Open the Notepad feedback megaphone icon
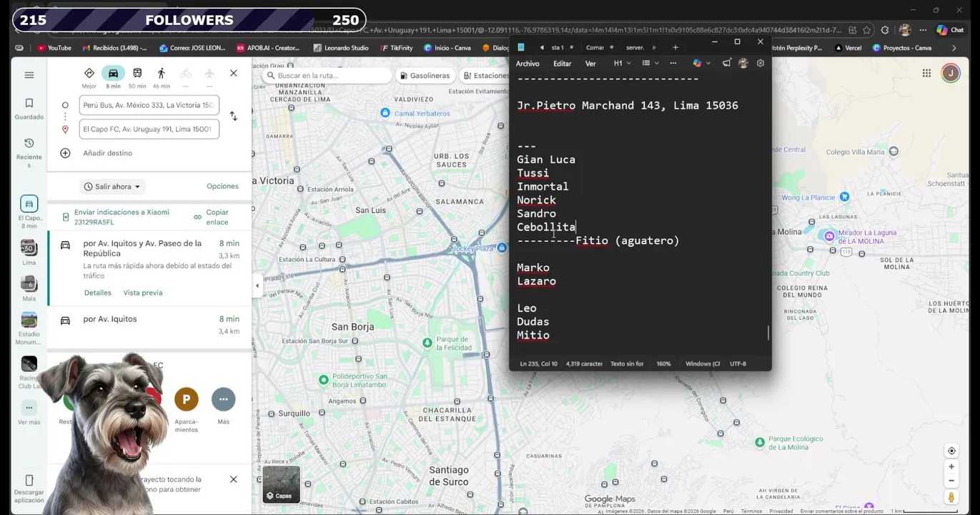980x515 pixels. 726,63
